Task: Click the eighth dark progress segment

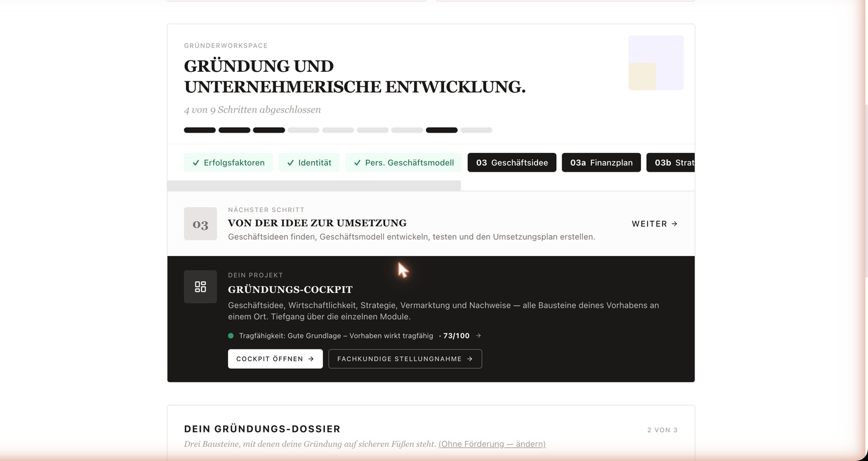Action: coord(441,130)
